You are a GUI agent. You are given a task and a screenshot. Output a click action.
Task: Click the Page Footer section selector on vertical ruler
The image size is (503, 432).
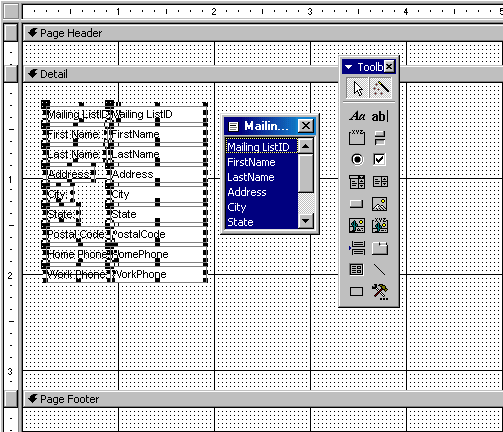tap(11, 399)
